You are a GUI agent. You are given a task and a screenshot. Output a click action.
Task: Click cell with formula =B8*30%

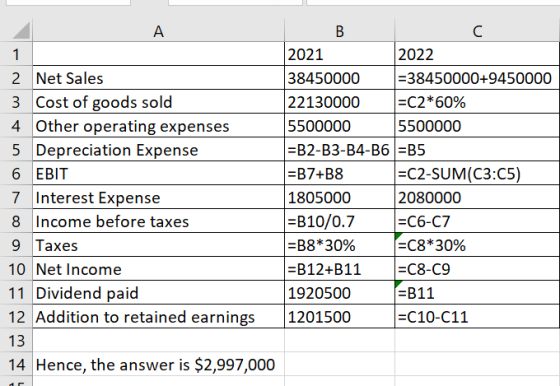[x=340, y=246]
